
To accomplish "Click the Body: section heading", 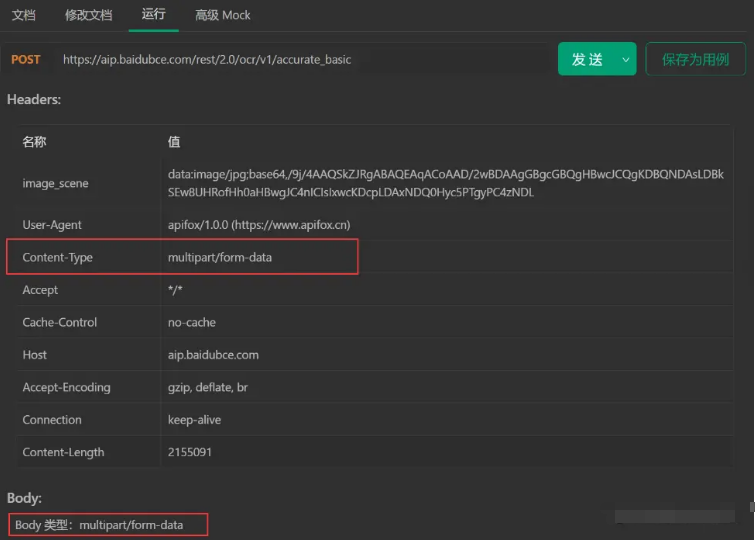I will pos(24,498).
